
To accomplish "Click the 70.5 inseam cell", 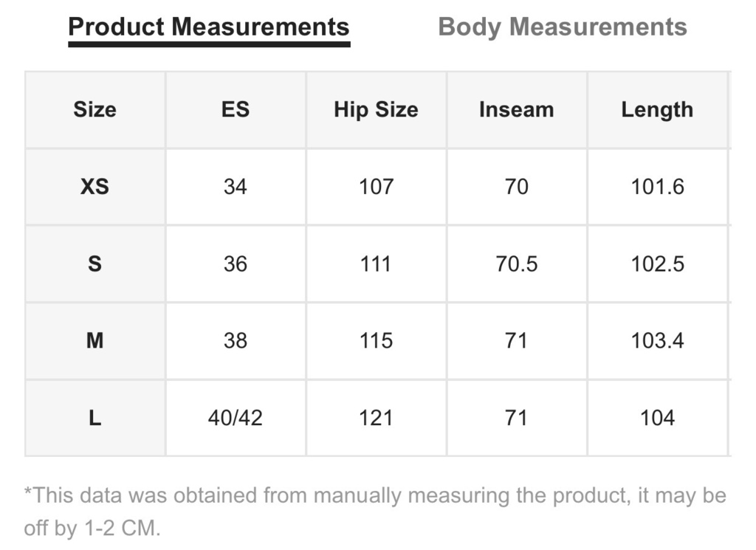I will pyautogui.click(x=516, y=264).
